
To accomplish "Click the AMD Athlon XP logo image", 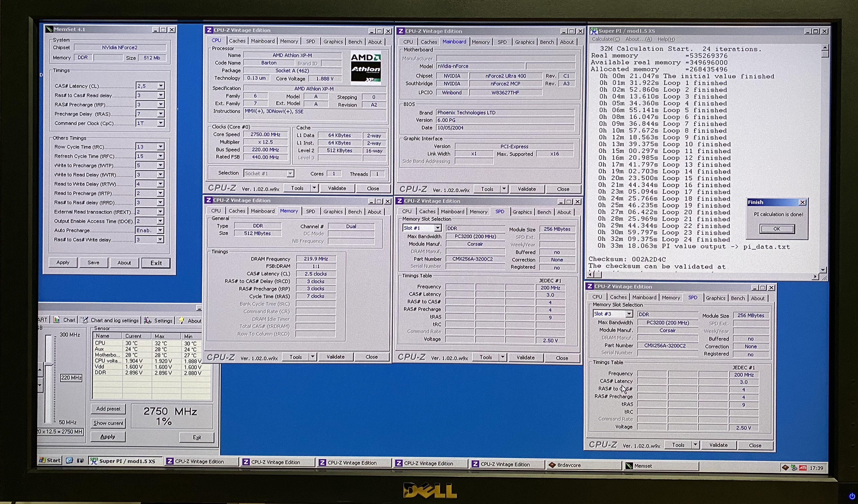I will (x=366, y=68).
